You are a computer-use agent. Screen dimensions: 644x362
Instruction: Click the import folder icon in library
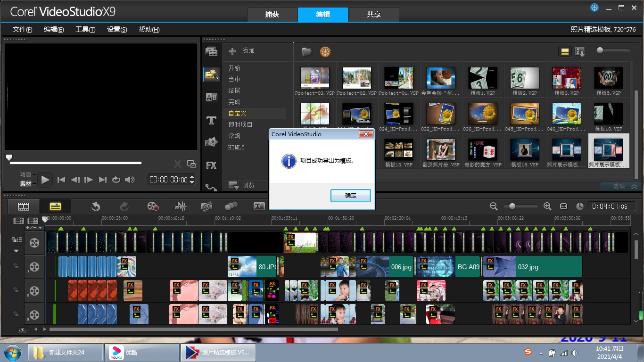click(x=307, y=51)
